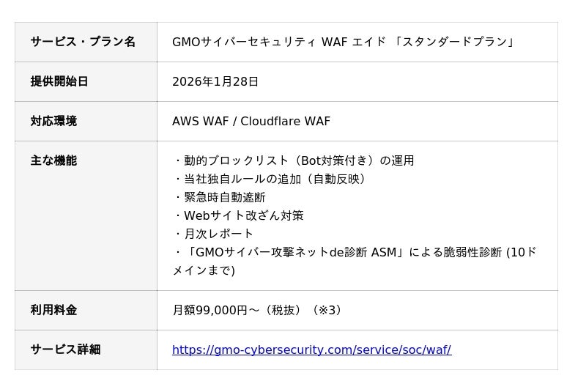586x392 pixels.
Task: Click the 当社独自ルールの追加 feature line
Action: [270, 179]
